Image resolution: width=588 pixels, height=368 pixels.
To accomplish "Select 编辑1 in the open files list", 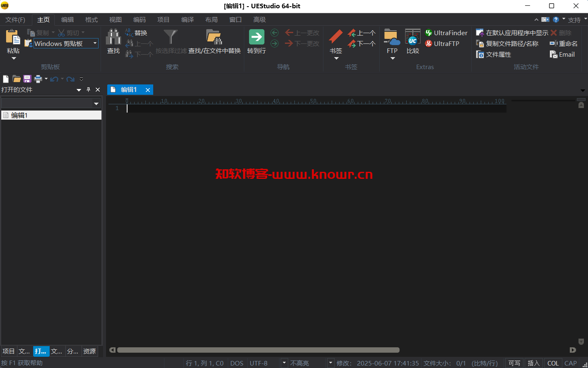I will pyautogui.click(x=51, y=115).
